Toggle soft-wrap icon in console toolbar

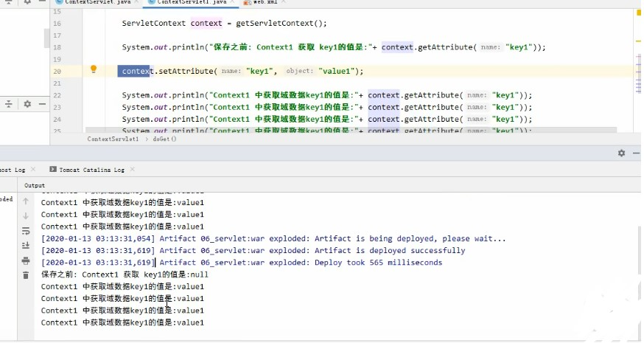pyautogui.click(x=26, y=231)
